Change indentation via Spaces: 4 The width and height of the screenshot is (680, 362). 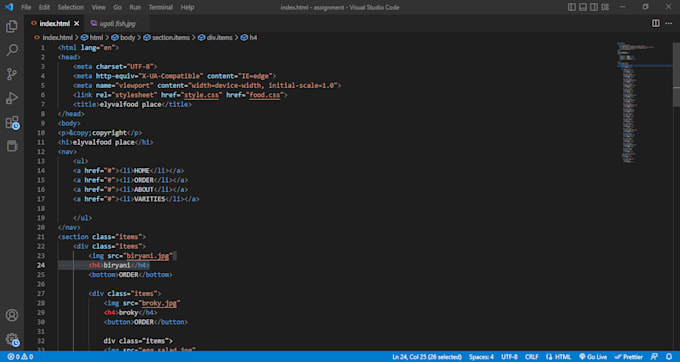(x=481, y=357)
